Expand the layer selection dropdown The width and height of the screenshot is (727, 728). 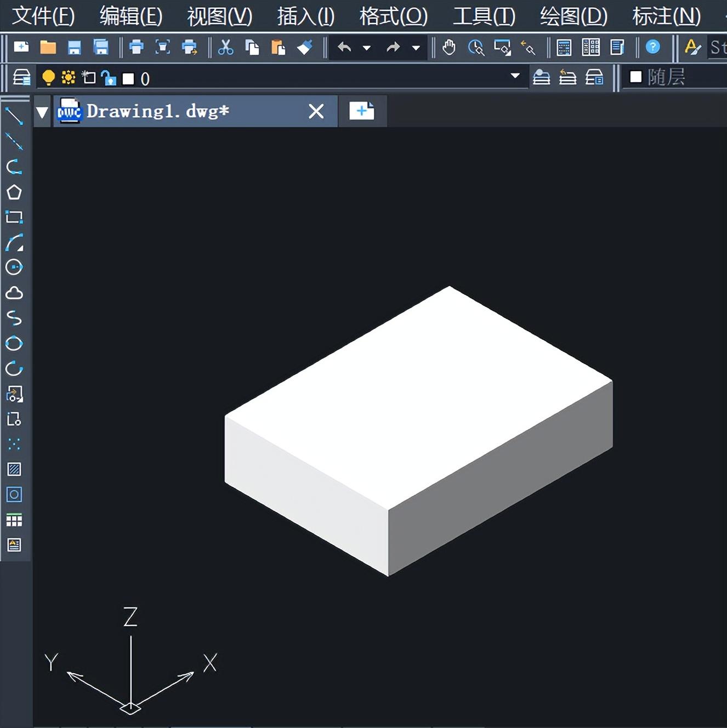tap(515, 76)
